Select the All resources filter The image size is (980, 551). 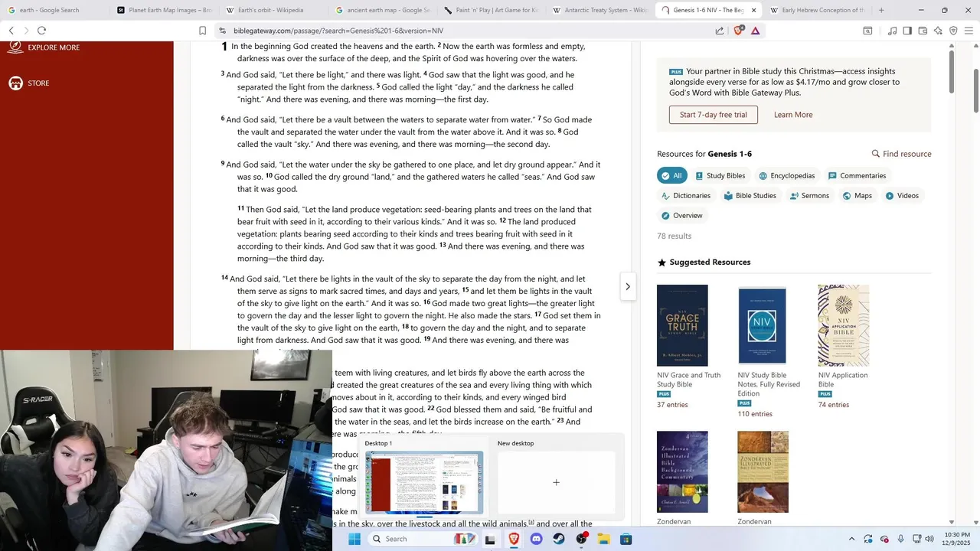(671, 176)
